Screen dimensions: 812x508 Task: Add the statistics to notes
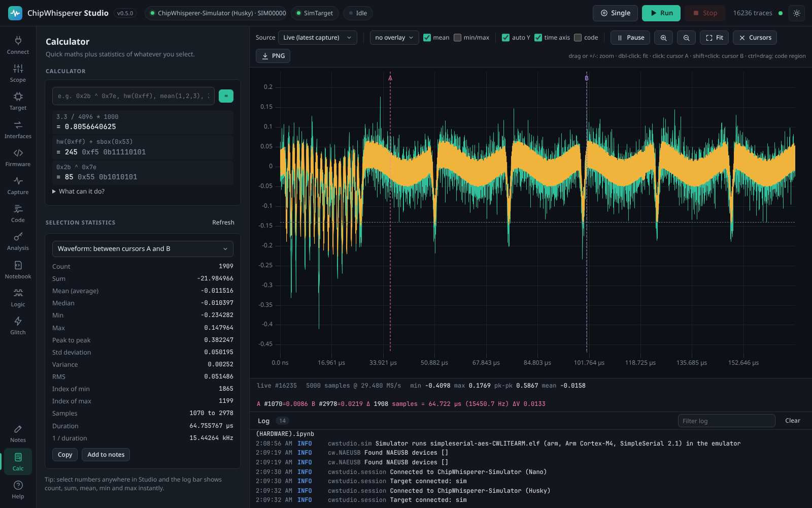pyautogui.click(x=106, y=455)
